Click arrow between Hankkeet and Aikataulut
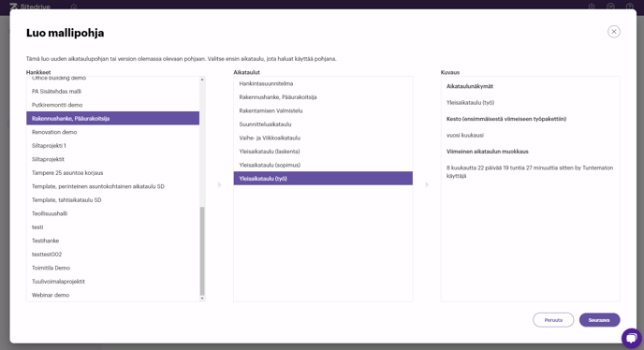This screenshot has width=644, height=350. (x=219, y=185)
